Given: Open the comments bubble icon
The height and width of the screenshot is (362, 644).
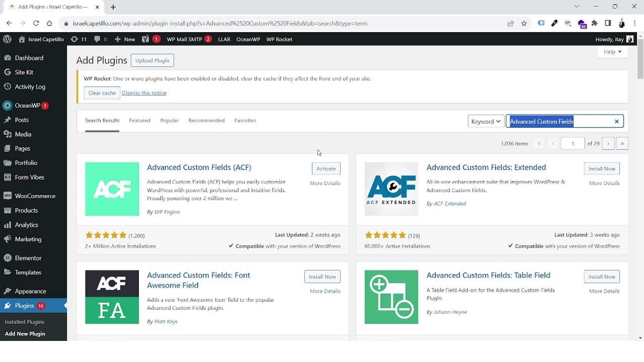Looking at the screenshot, I should click(x=100, y=39).
